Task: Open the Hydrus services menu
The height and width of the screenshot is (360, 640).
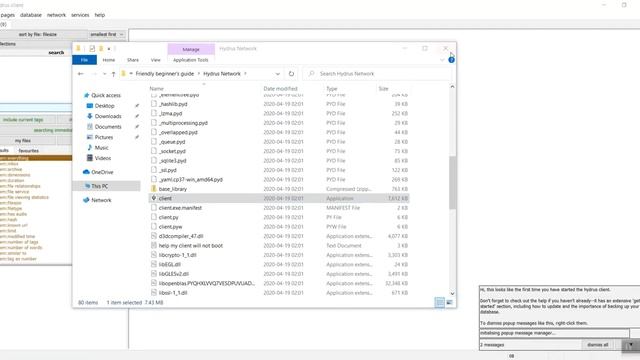Action: coord(80,15)
